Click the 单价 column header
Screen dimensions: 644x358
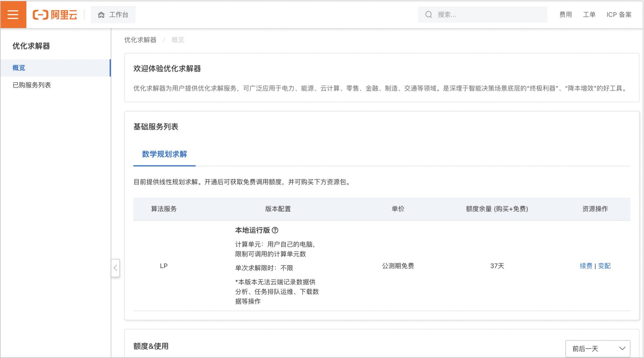[x=398, y=209]
